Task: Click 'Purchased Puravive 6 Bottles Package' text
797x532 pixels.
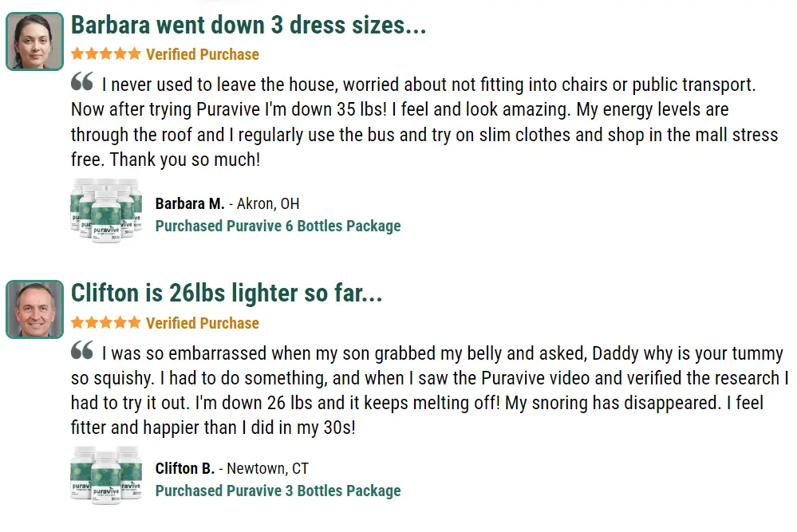Action: tap(278, 226)
